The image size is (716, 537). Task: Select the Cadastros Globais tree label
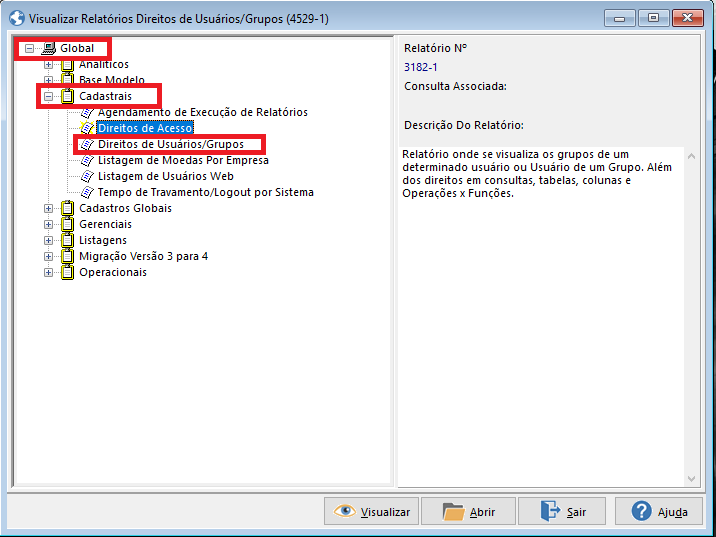coord(126,208)
